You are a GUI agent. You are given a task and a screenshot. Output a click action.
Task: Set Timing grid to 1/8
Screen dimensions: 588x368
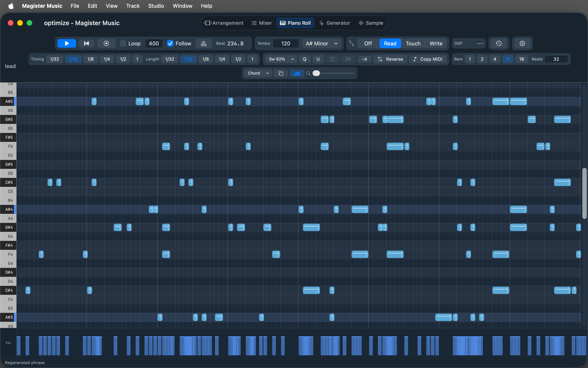click(90, 59)
